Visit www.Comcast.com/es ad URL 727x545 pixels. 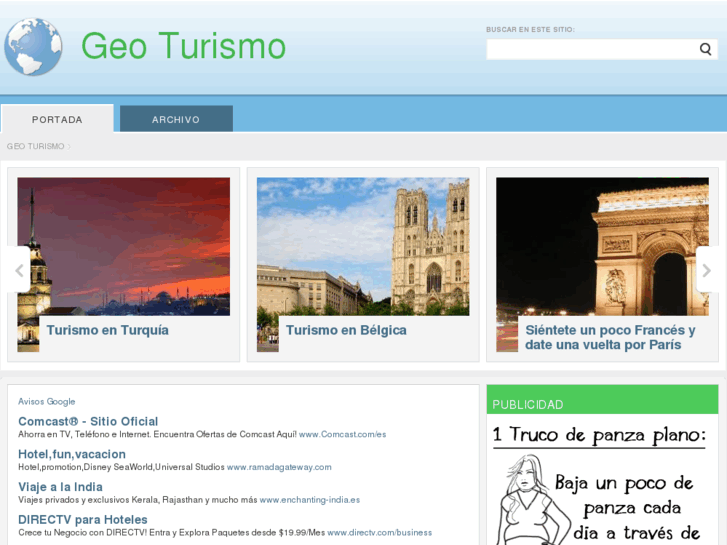342,435
